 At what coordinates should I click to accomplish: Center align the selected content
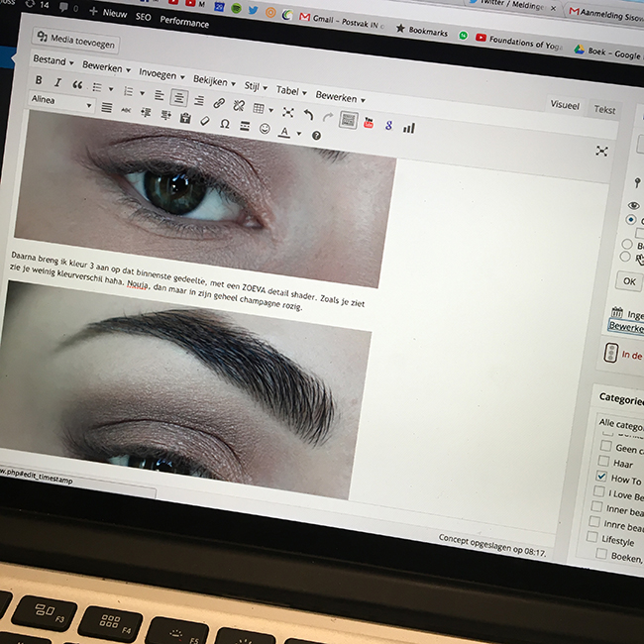179,98
